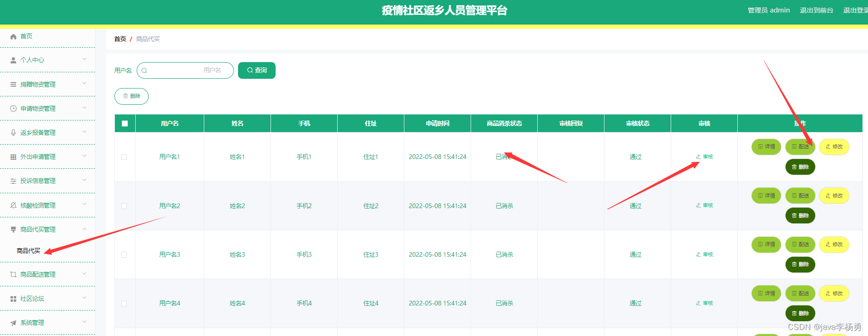Expand the 商品配送管理 menu chevron
Viewport: 868px width, 336px height.
(84, 273)
